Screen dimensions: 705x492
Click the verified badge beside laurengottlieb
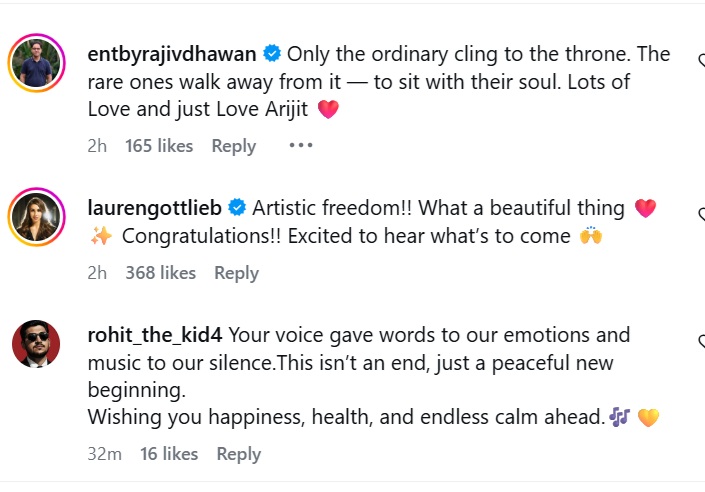(237, 208)
